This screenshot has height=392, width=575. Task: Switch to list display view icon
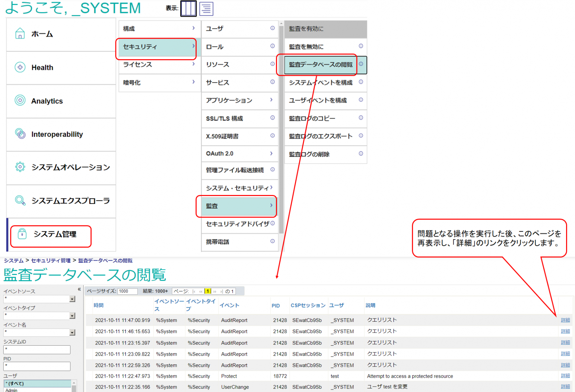206,9
